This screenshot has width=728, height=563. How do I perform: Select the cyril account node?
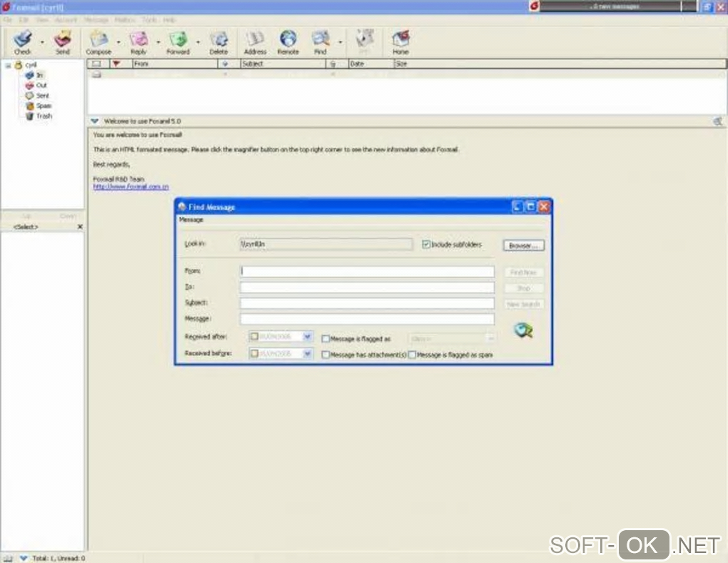(31, 65)
